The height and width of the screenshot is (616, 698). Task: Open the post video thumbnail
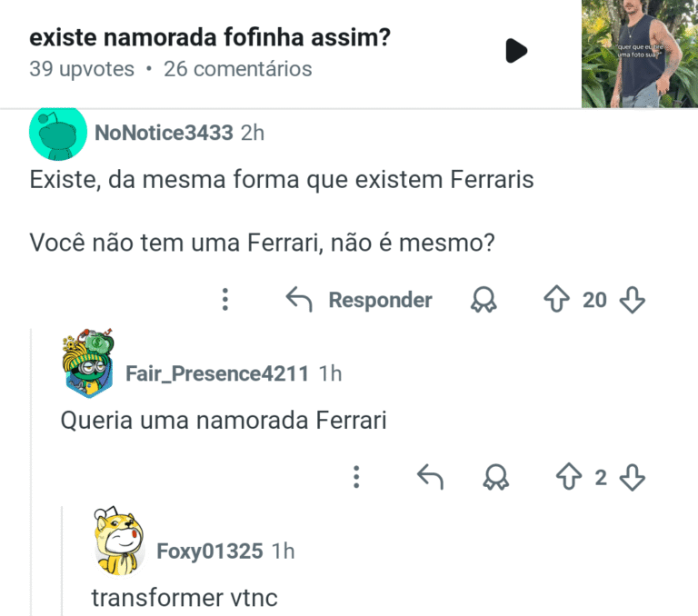pos(639,54)
